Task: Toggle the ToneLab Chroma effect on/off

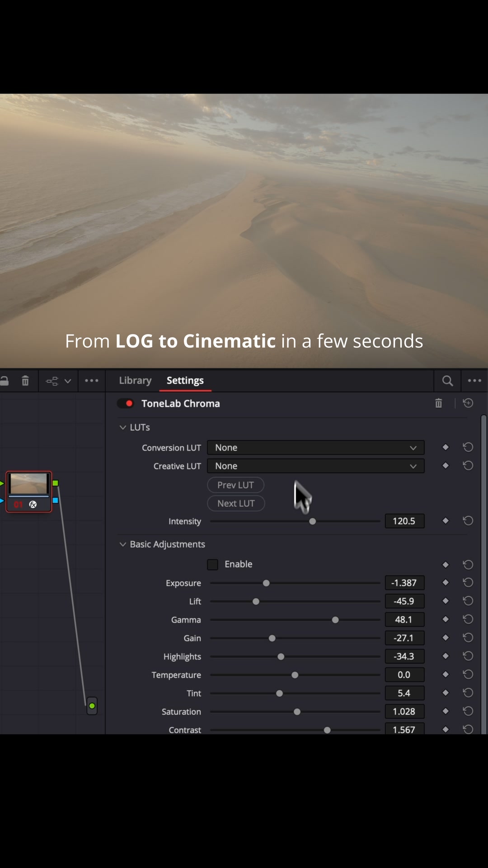Action: click(x=126, y=403)
